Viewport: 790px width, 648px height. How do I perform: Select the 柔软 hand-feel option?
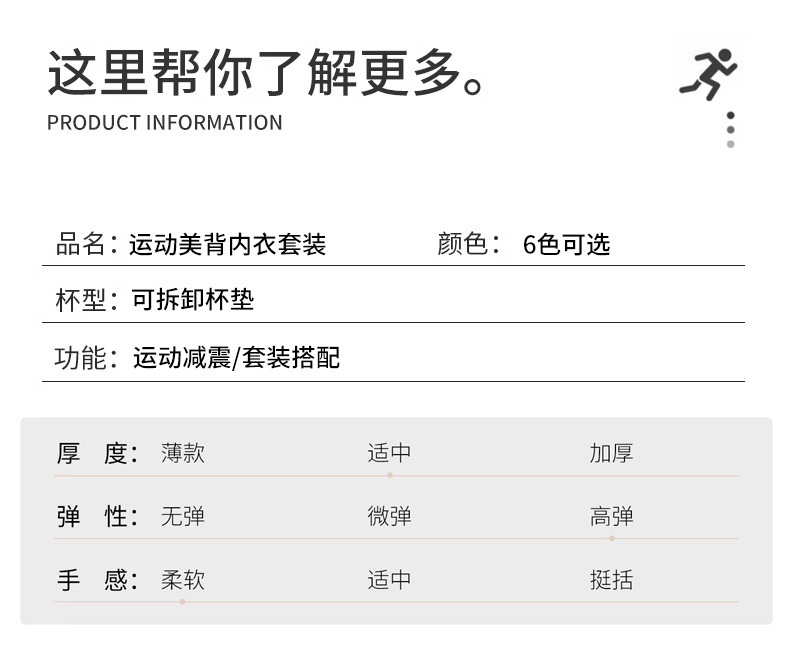(183, 580)
